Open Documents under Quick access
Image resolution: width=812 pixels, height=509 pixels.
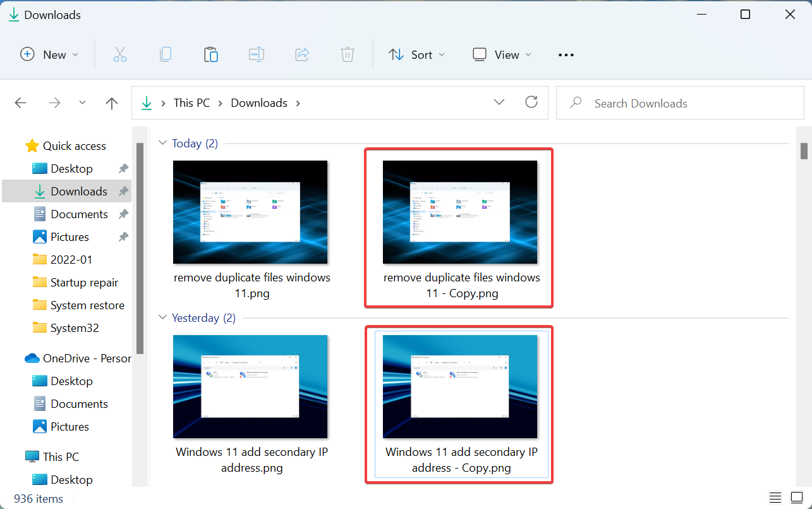pos(79,214)
